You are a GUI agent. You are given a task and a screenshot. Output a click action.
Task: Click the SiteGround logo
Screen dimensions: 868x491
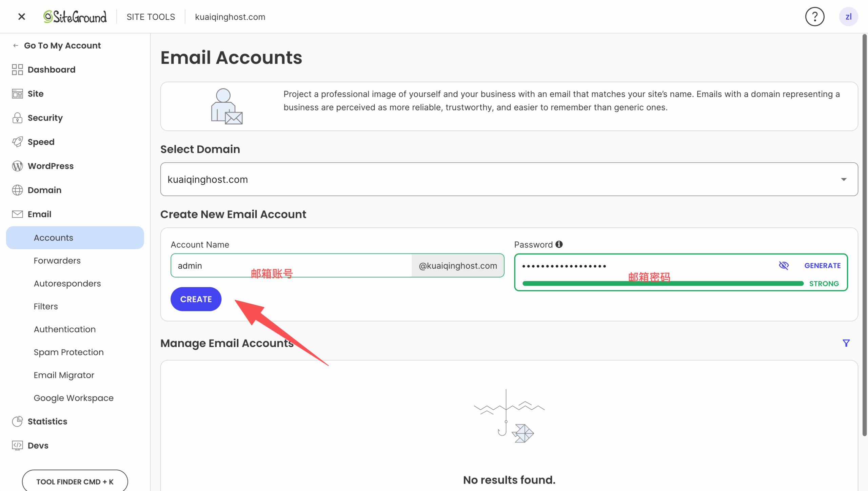[x=75, y=17]
